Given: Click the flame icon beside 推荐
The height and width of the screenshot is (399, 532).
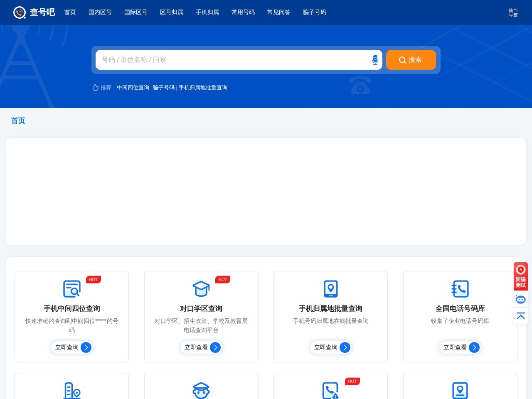Looking at the screenshot, I should [x=95, y=87].
